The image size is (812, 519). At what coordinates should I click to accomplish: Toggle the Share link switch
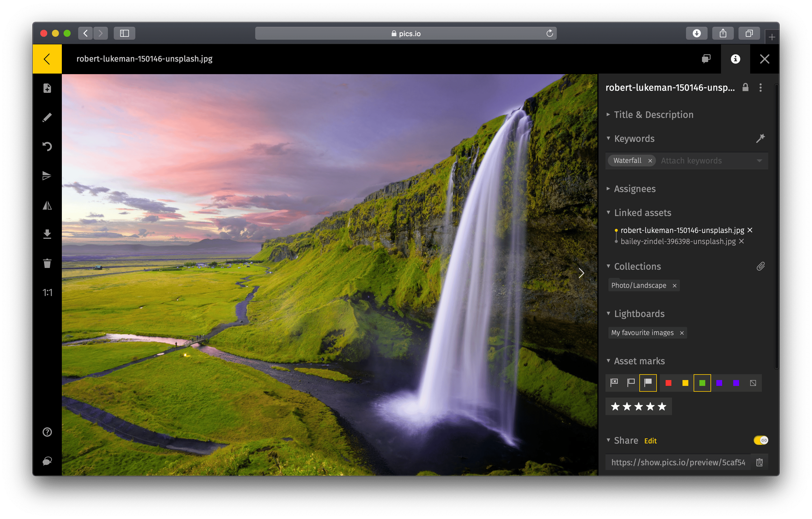coord(760,440)
